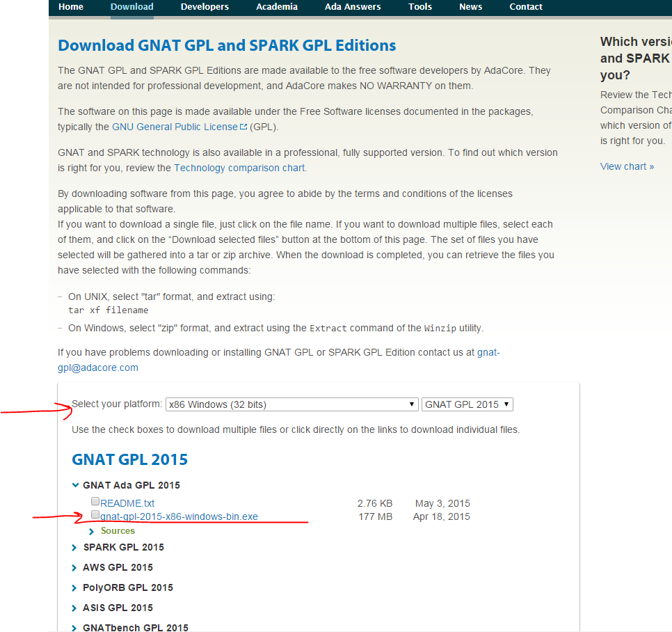Open the platform dropdown showing x86 Windows
The width and height of the screenshot is (672, 632).
292,404
